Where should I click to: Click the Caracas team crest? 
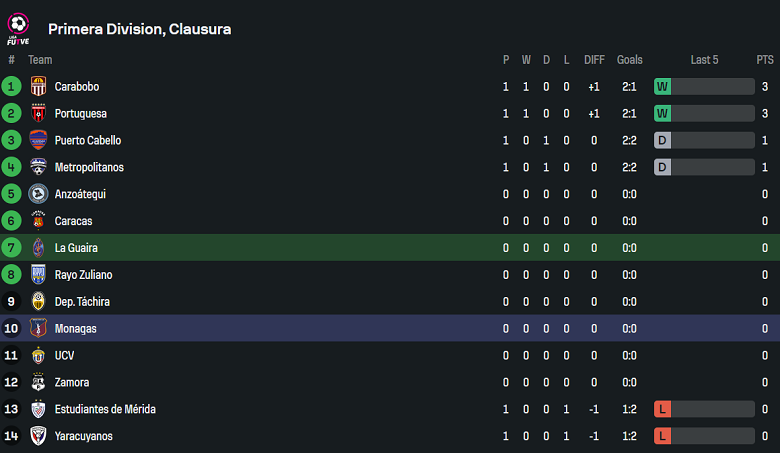(39, 221)
